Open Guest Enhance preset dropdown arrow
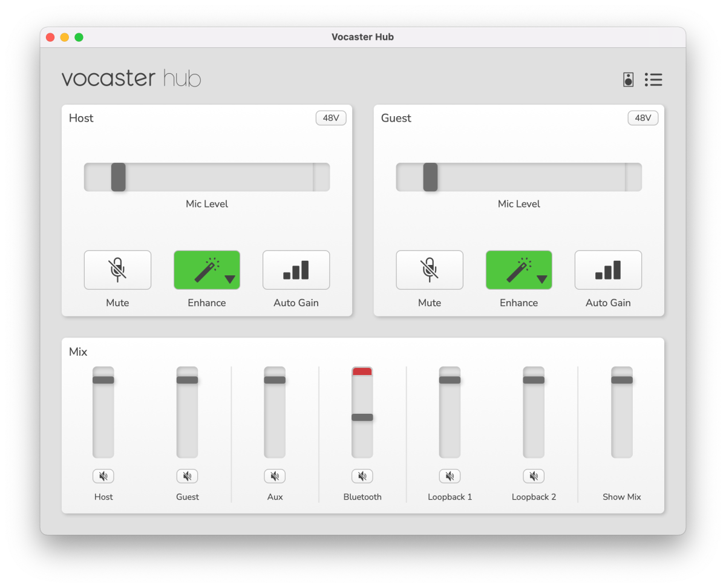 click(x=542, y=279)
